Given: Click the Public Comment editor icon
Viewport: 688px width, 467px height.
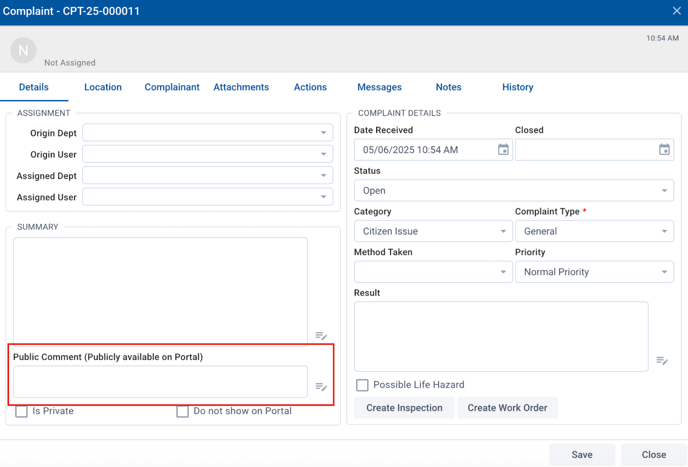Looking at the screenshot, I should pyautogui.click(x=321, y=387).
